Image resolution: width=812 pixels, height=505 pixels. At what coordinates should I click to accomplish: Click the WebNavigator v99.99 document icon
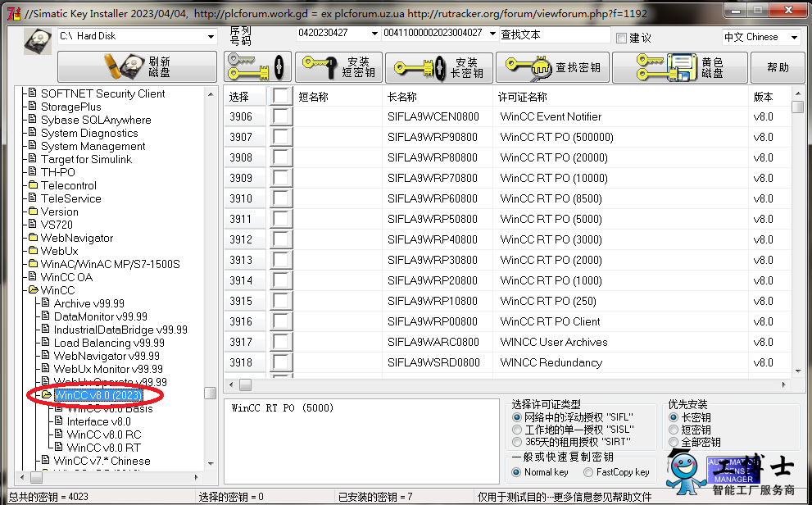[x=46, y=355]
